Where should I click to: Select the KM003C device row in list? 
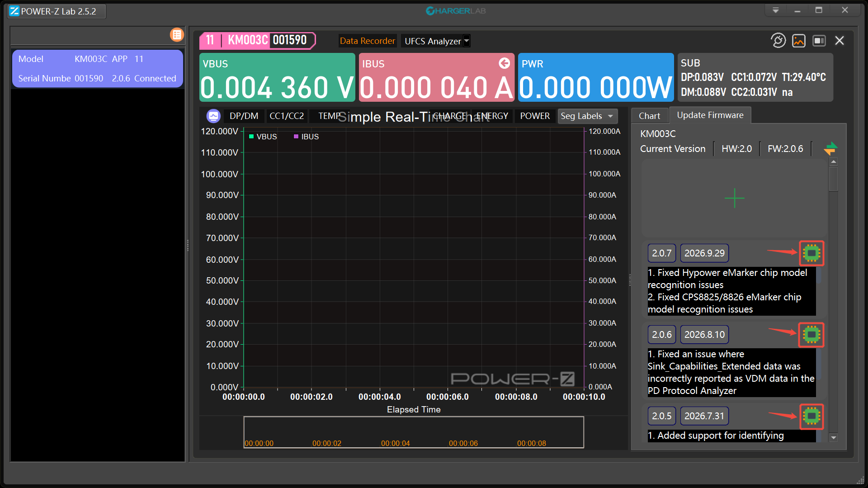click(x=97, y=69)
